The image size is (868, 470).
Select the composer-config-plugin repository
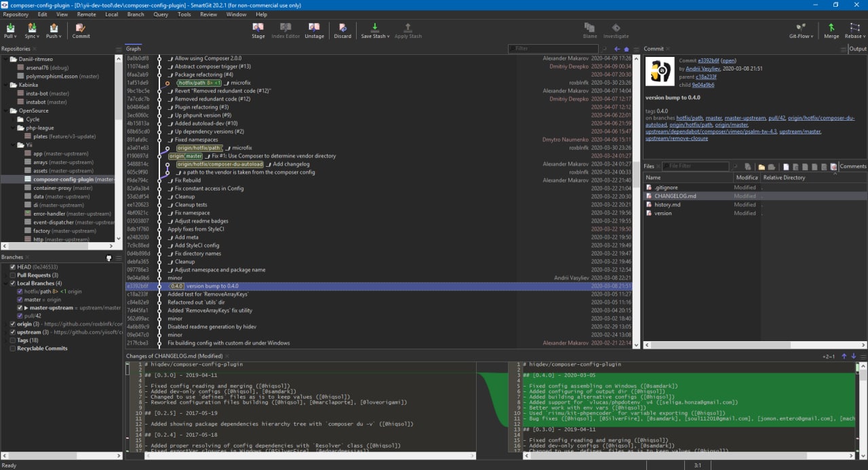point(69,179)
